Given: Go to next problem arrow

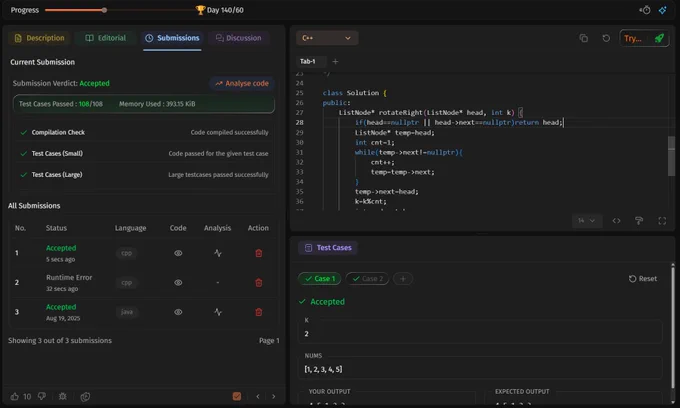Looking at the screenshot, I should pos(274,396).
